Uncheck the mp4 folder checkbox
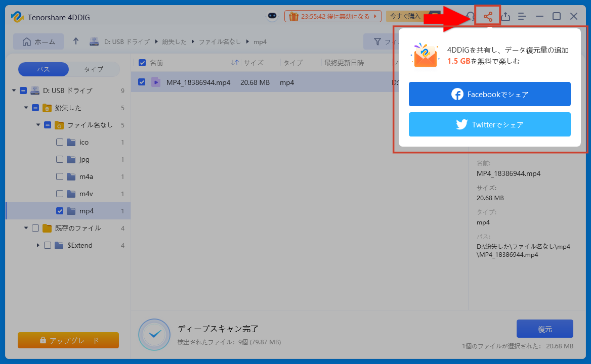This screenshot has height=364, width=591. tap(60, 211)
